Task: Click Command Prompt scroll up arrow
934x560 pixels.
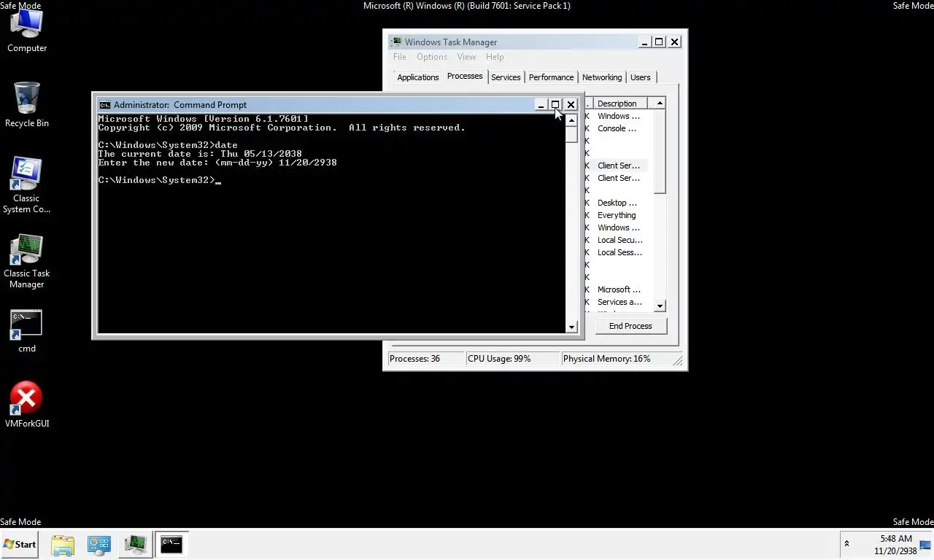Action: pos(571,120)
